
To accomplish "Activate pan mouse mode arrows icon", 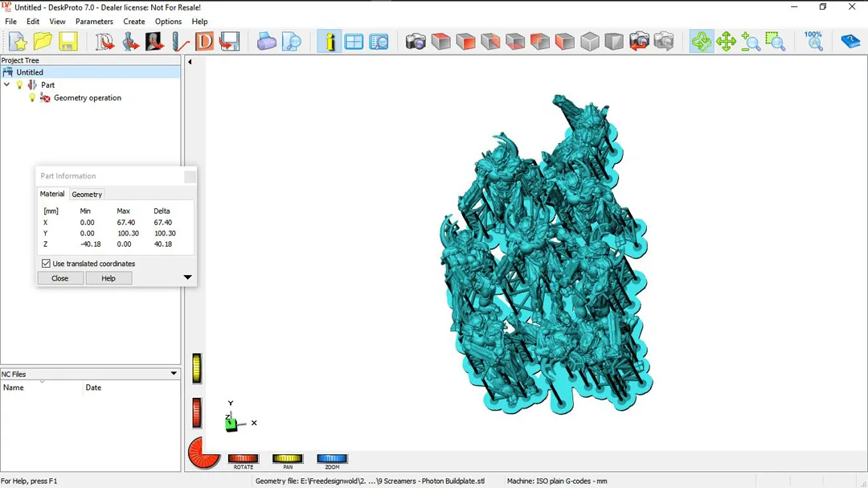I will click(x=726, y=42).
